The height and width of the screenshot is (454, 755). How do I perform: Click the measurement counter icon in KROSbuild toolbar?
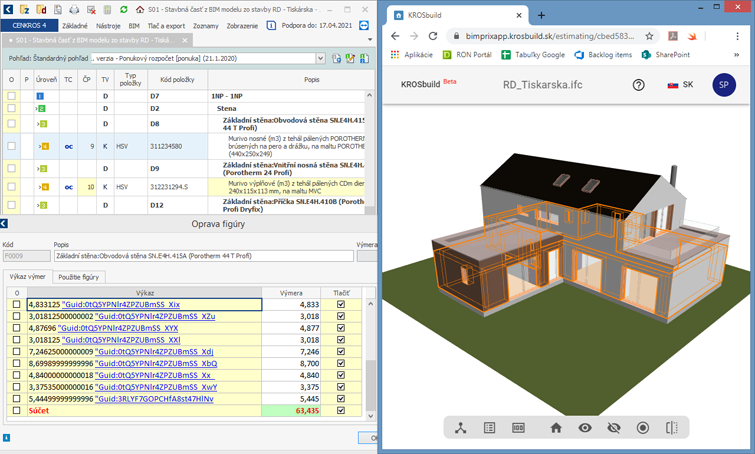(x=518, y=428)
